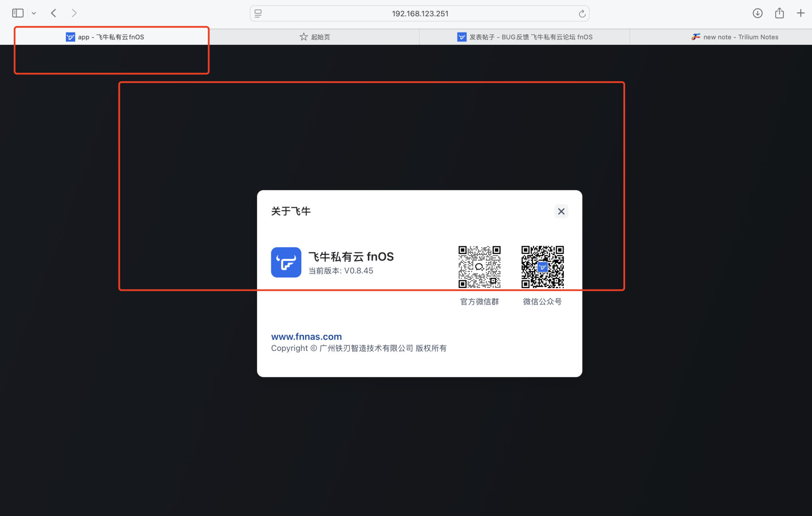
Task: Click the 官方微信群 QR code
Action: [479, 267]
